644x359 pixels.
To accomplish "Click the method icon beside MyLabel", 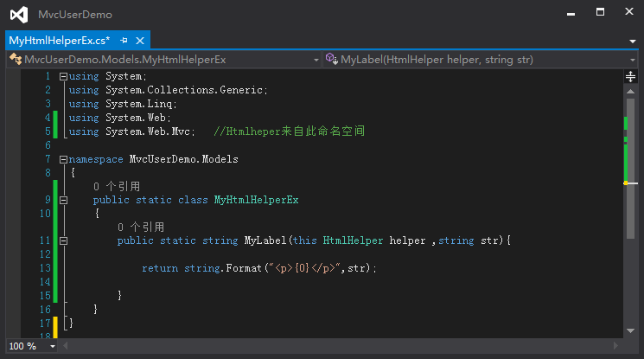I will (x=331, y=59).
